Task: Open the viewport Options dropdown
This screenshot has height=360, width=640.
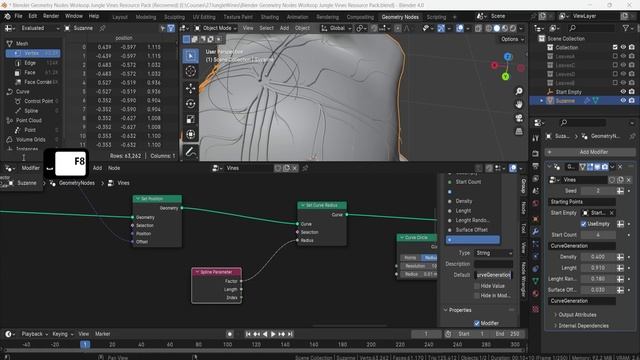Action: pyautogui.click(x=512, y=39)
